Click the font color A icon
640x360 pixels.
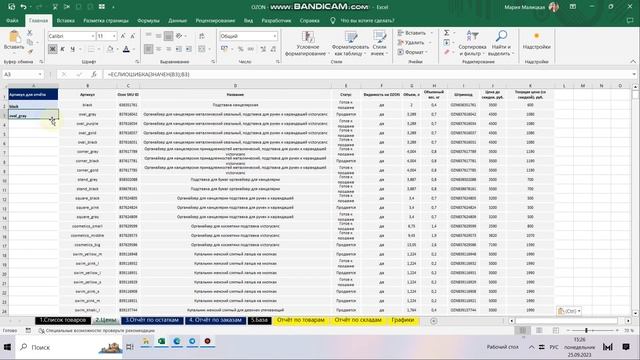(x=126, y=49)
